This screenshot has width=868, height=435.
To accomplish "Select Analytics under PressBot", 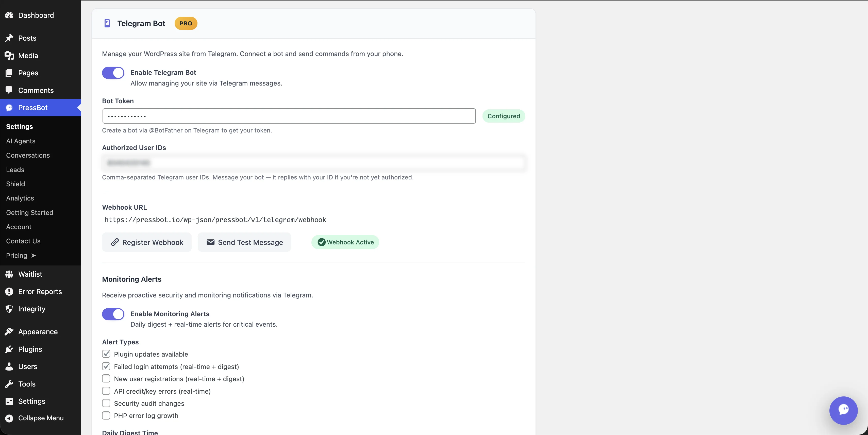I will click(20, 198).
